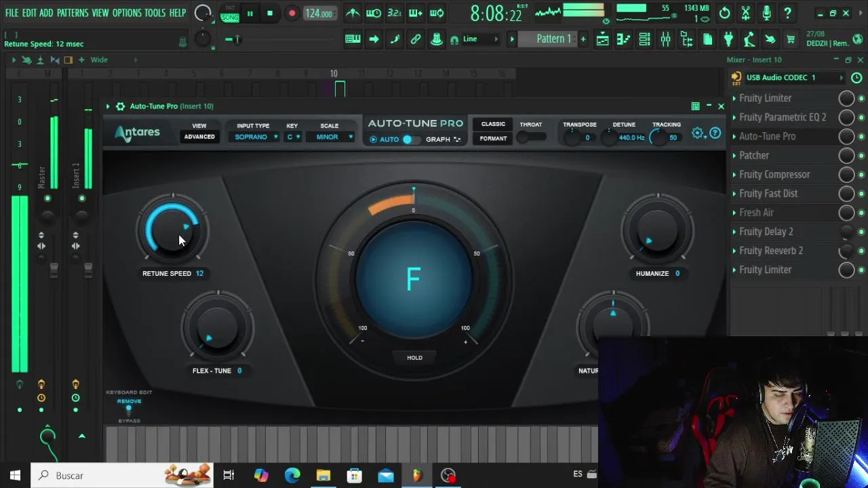Toggle Auto-Tune Pro slot enable light
The width and height of the screenshot is (868, 488).
click(861, 136)
